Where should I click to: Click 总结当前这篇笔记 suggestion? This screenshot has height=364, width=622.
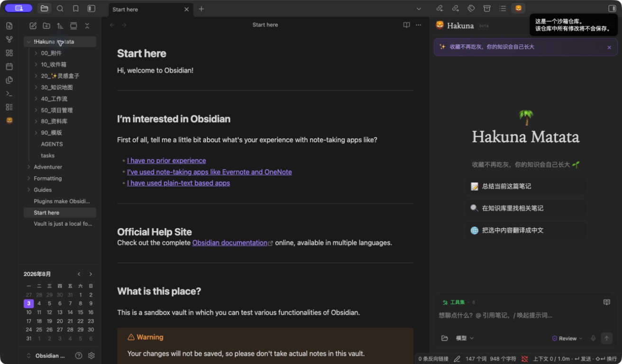[x=525, y=186]
